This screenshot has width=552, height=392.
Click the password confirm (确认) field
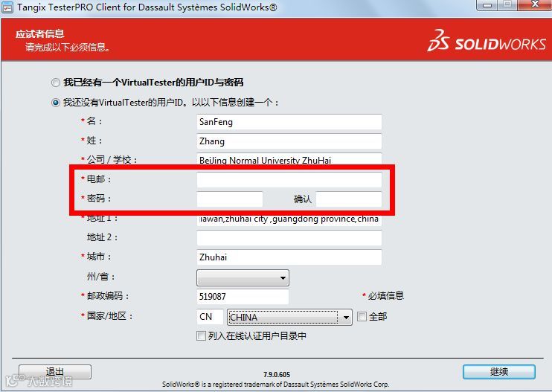(x=349, y=199)
